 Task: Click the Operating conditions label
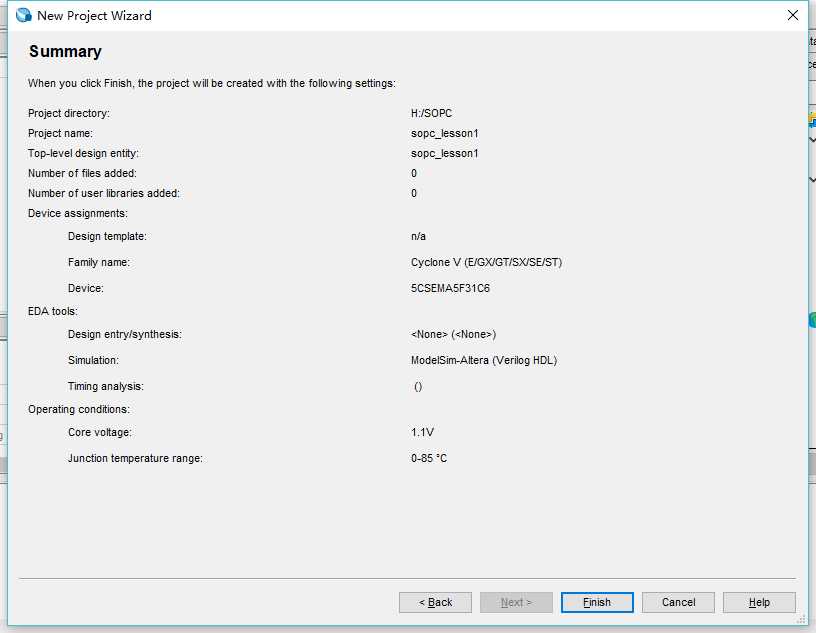79,409
